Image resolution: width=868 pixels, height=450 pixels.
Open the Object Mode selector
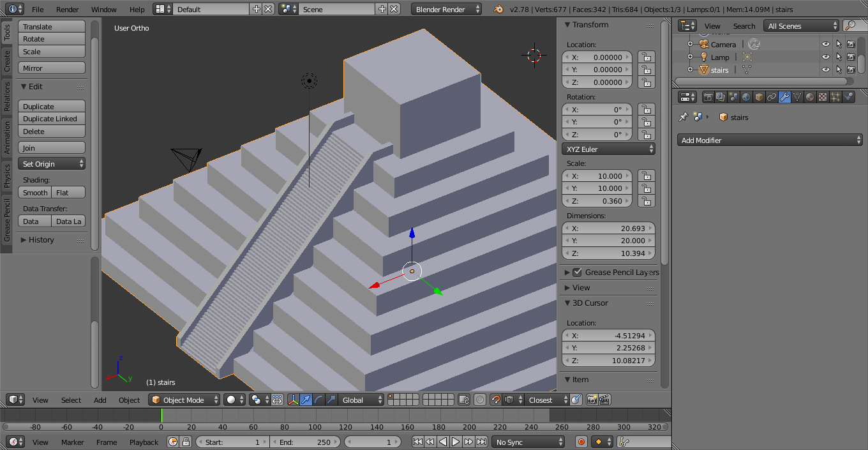(184, 400)
